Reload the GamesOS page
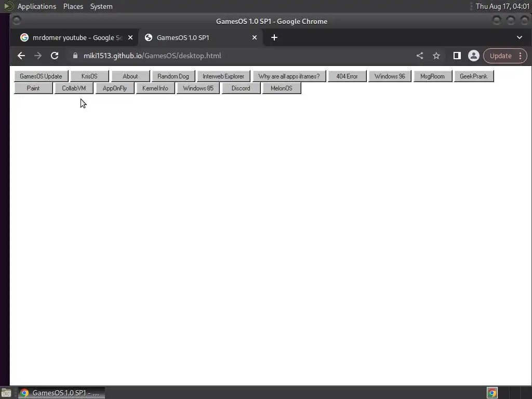Image resolution: width=532 pixels, height=399 pixels. coord(54,56)
